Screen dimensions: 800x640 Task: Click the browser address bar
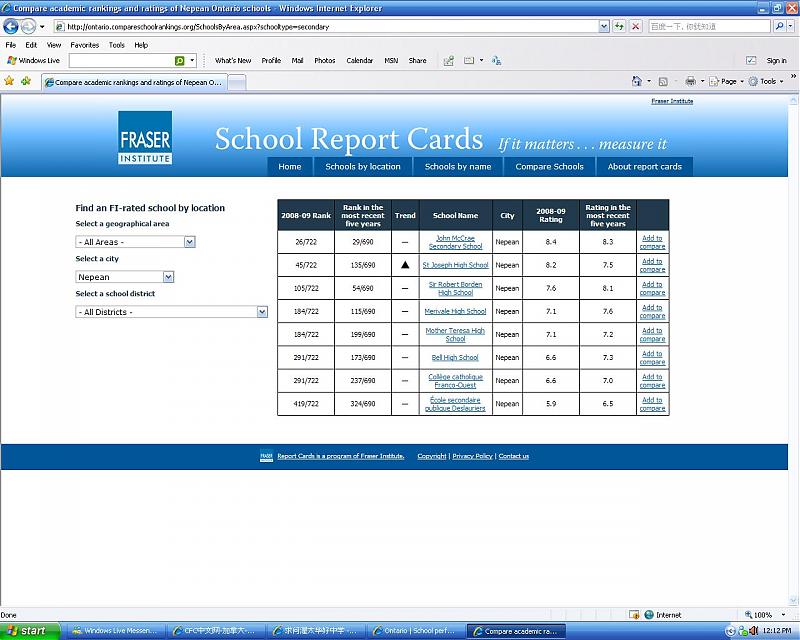[x=330, y=27]
